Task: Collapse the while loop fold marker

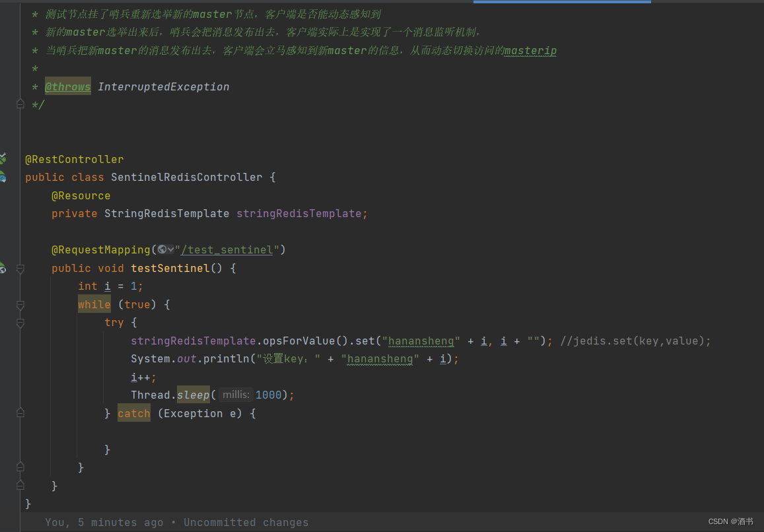Action: click(20, 305)
